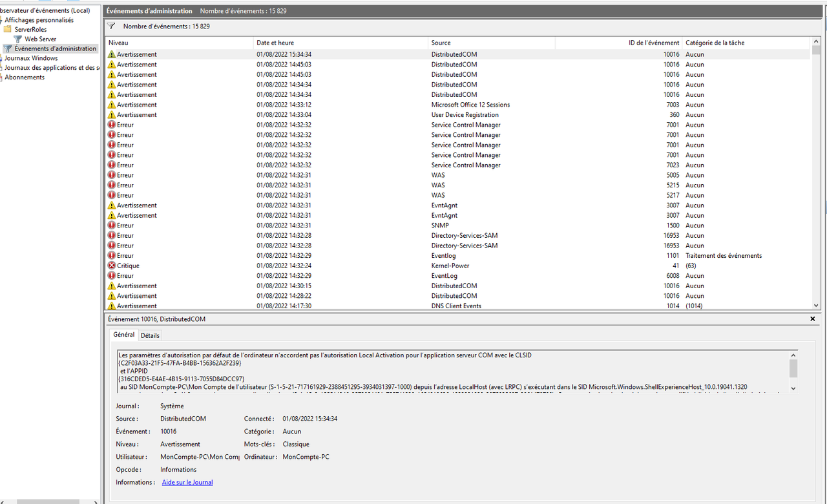This screenshot has height=504, width=827.
Task: Click the Événement 10016, DistributedCOM pane title
Action: coord(156,319)
